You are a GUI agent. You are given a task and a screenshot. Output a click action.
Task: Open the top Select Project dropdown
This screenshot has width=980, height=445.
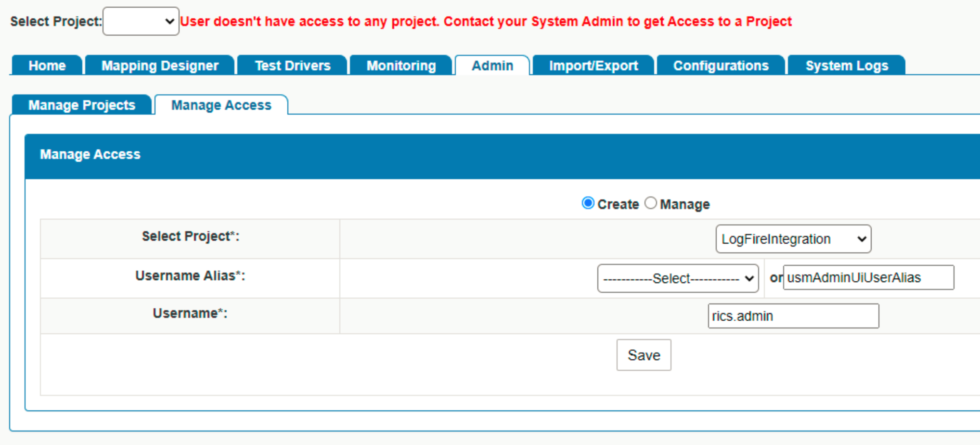(140, 21)
